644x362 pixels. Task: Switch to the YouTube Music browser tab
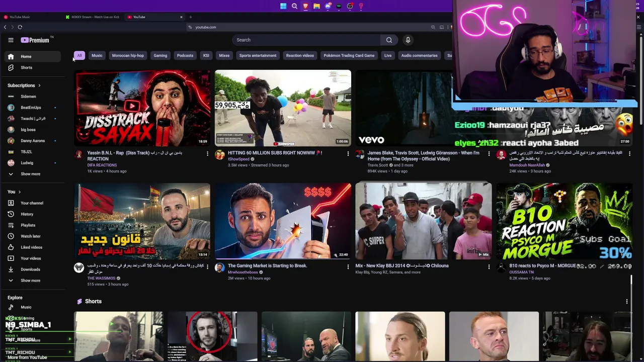30,17
